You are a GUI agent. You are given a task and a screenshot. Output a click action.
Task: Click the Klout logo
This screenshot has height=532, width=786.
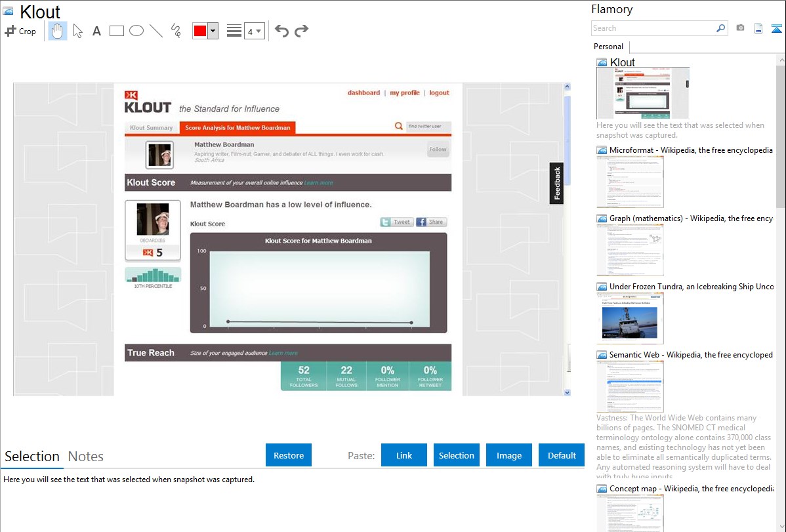coord(148,102)
